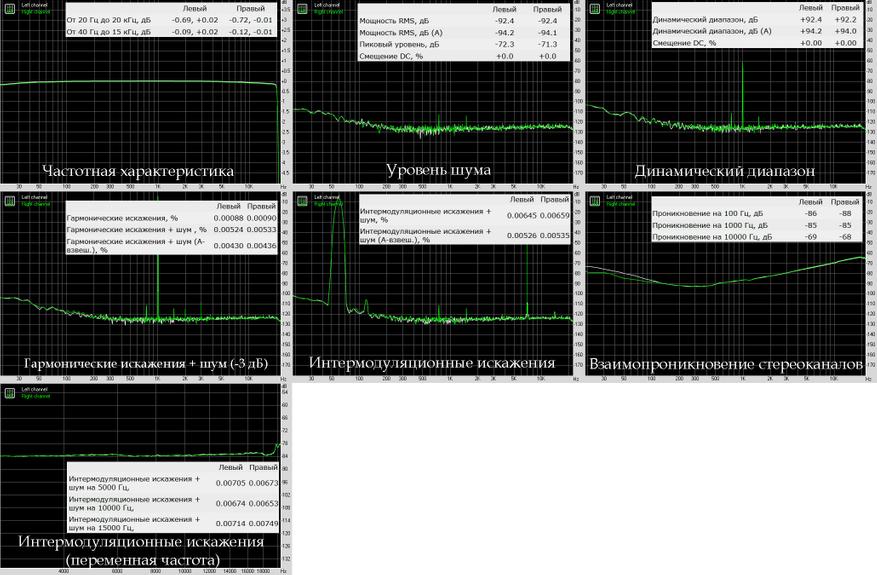Select the 'Проникновение на 100 Гц, дБ' row label
Image resolution: width=877 pixels, height=575 pixels.
(708, 214)
